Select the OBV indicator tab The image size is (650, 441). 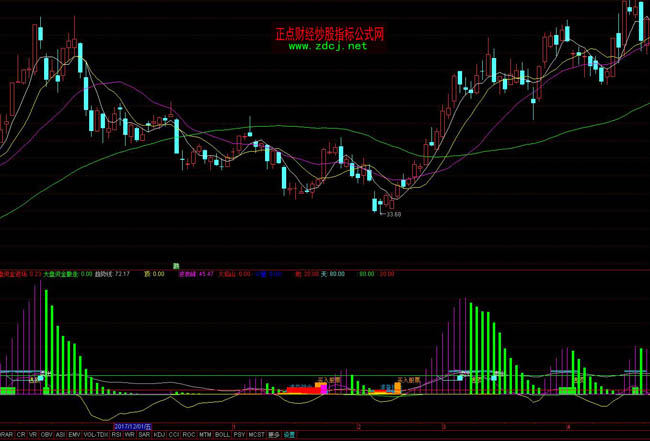pos(46,435)
